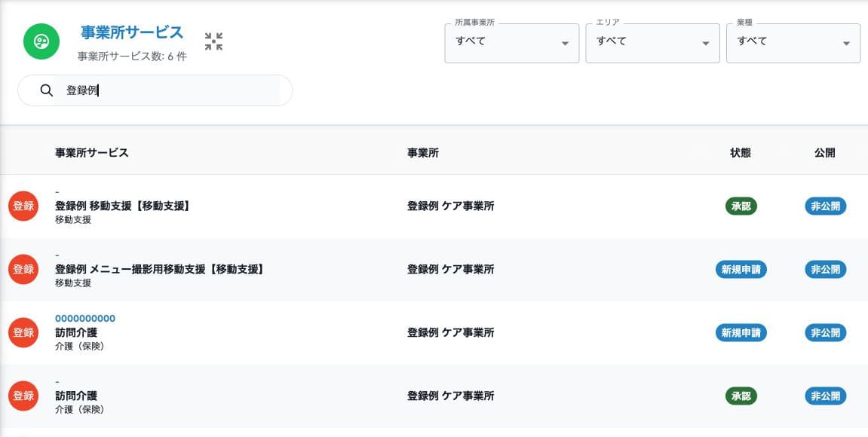Select 登録例 メニュー撮影用移動支援【移動支援】 service name

(160, 270)
